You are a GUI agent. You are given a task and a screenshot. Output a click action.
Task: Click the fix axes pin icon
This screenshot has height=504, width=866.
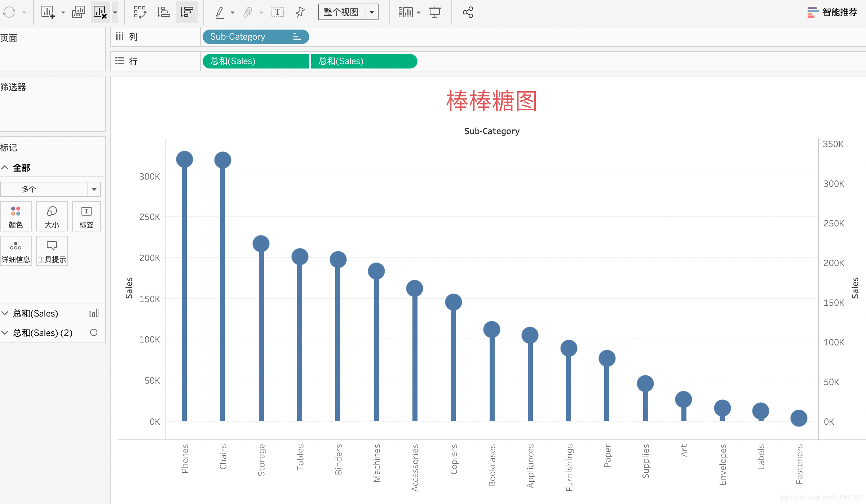pyautogui.click(x=300, y=12)
